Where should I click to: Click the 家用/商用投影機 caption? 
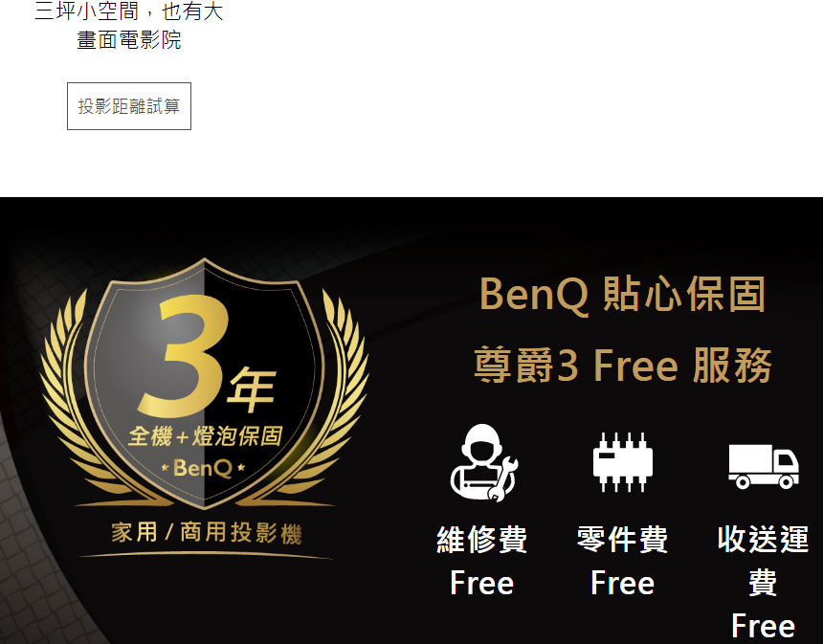tap(207, 533)
